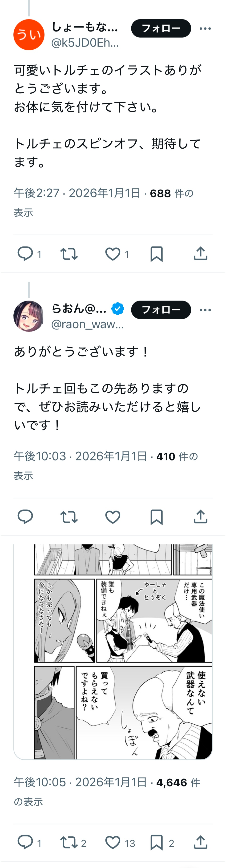Screen dimensions: 226x868
Task: Open more options for しょーもな tweet
Action: click(x=205, y=29)
